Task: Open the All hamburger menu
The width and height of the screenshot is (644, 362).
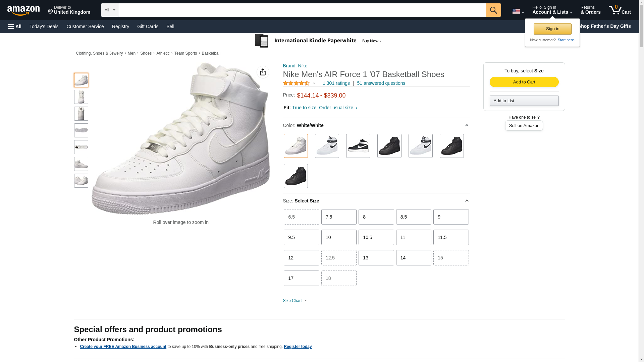Action: point(15,26)
